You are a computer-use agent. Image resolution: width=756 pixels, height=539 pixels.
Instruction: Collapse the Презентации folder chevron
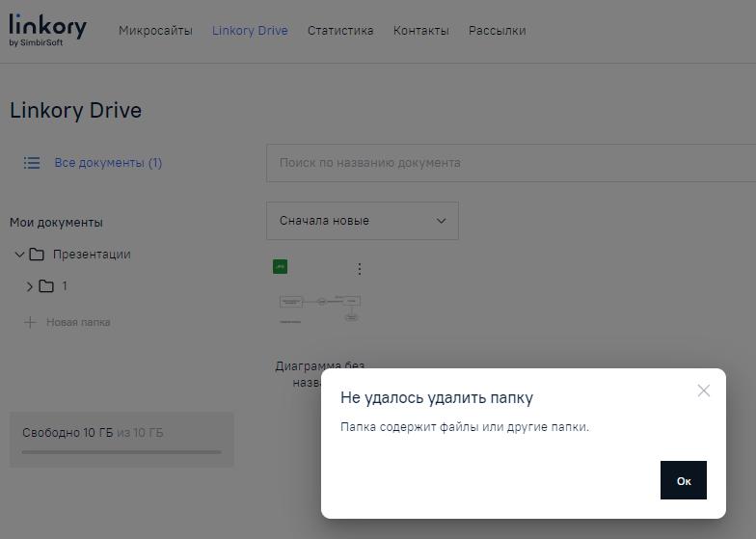click(x=19, y=255)
